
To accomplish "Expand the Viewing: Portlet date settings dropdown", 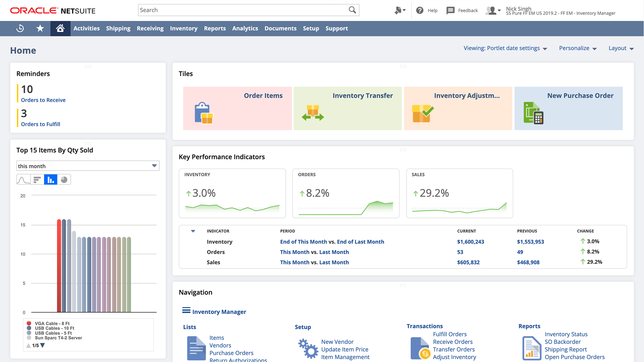I will [505, 48].
